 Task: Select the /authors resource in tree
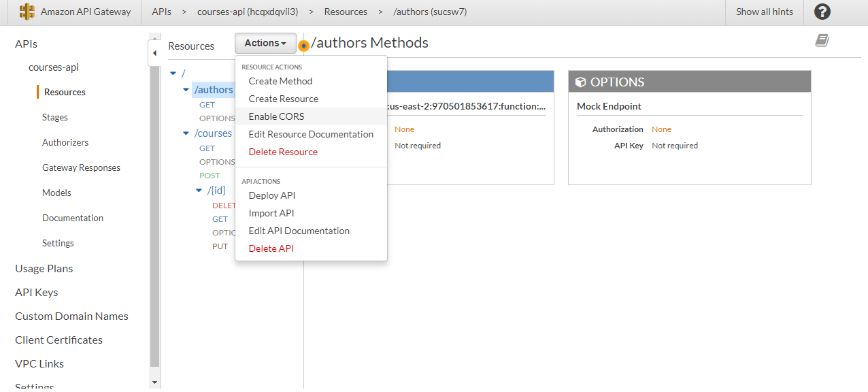214,90
